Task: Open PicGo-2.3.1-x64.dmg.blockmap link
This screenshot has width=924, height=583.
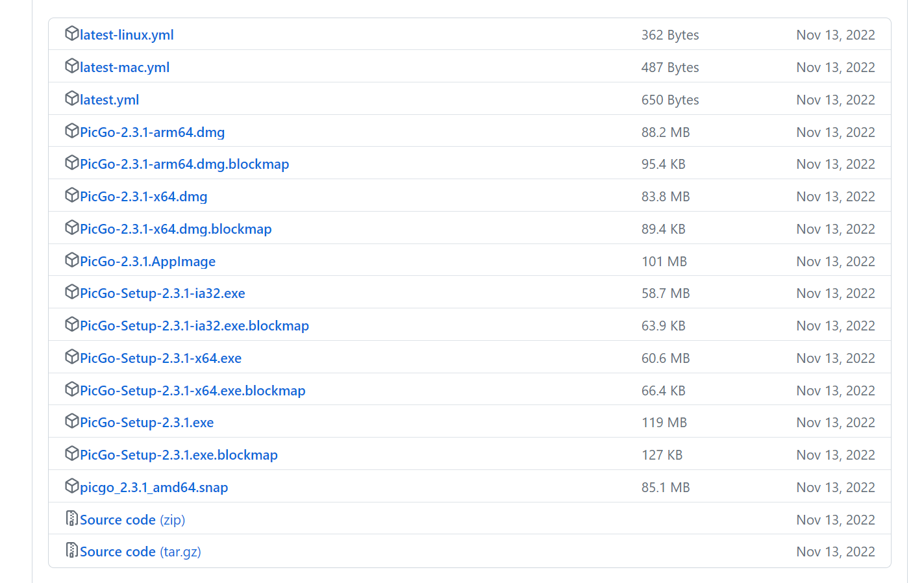Action: pos(175,229)
